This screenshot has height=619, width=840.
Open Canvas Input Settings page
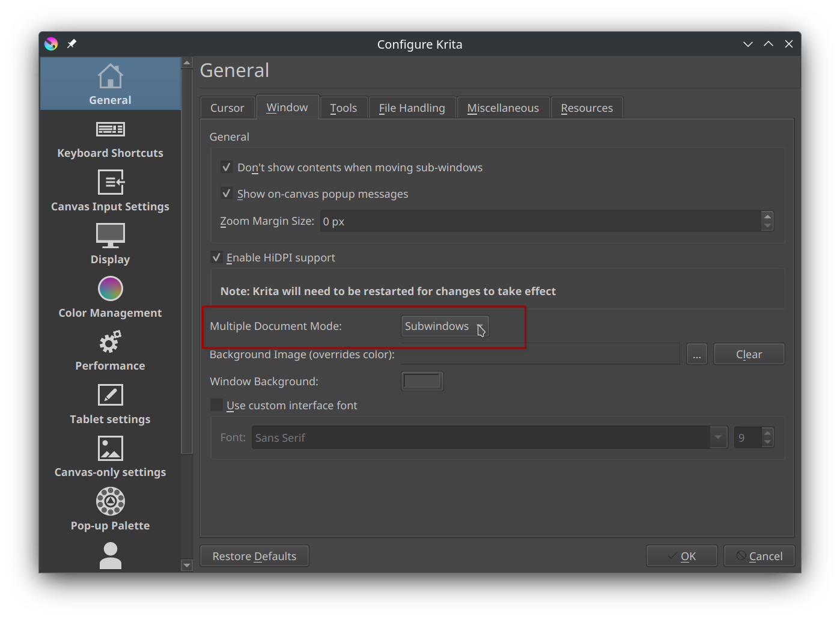point(110,191)
